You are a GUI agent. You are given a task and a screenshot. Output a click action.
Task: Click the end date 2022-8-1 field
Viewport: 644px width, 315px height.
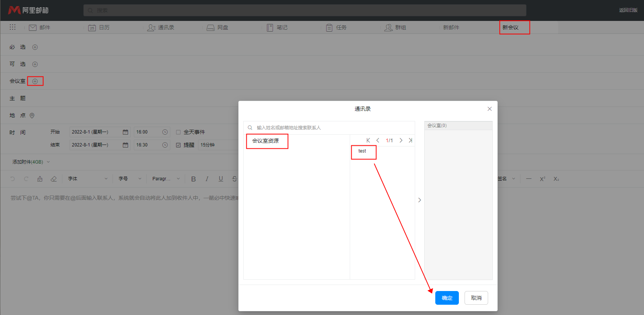100,145
